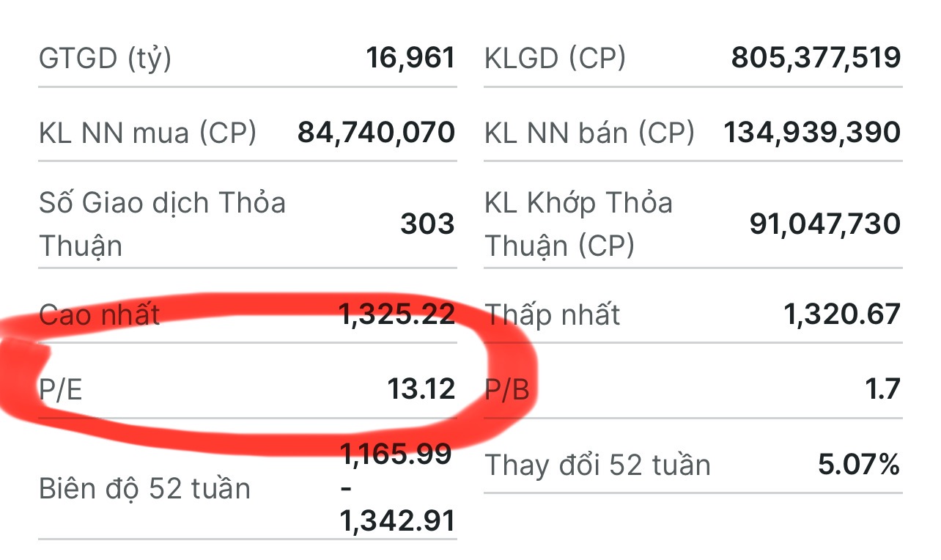Click the Cao nhất value 1,325.22
Screen dimensions: 941x560
(x=396, y=314)
